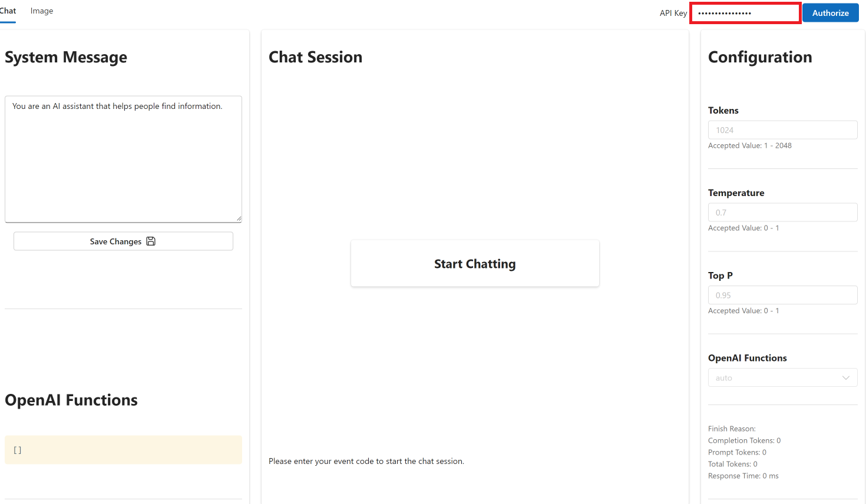The width and height of the screenshot is (866, 504).
Task: Focus the API Key password field
Action: [745, 13]
